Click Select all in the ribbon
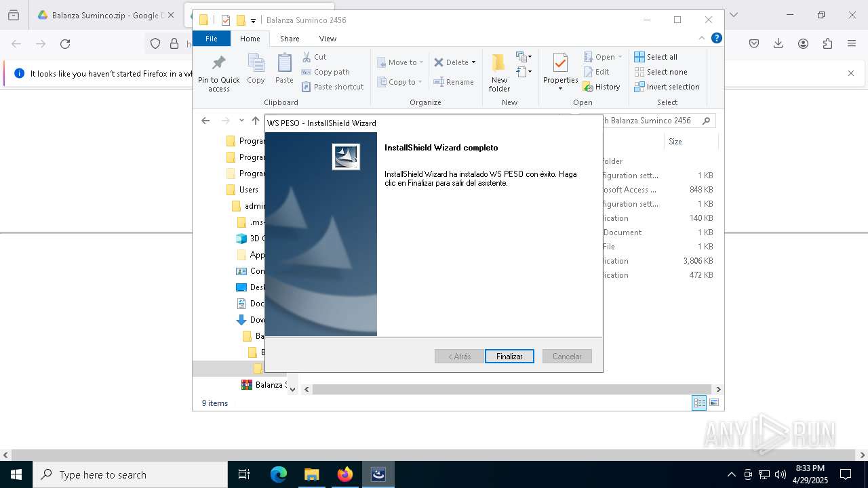 [x=656, y=57]
